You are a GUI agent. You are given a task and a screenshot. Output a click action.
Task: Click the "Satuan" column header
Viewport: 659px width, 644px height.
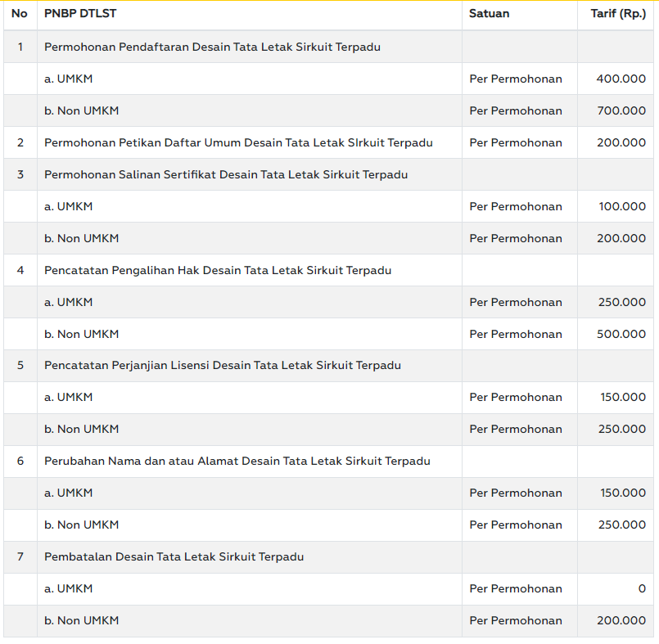(490, 14)
